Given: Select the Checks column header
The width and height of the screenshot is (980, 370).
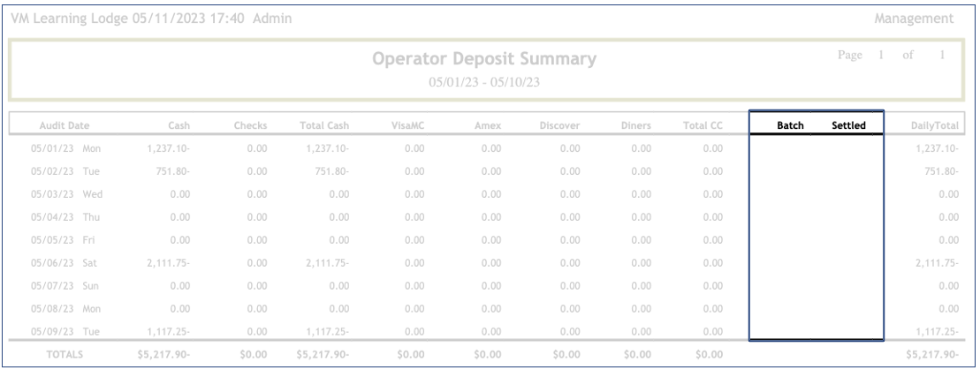Looking at the screenshot, I should [x=250, y=126].
